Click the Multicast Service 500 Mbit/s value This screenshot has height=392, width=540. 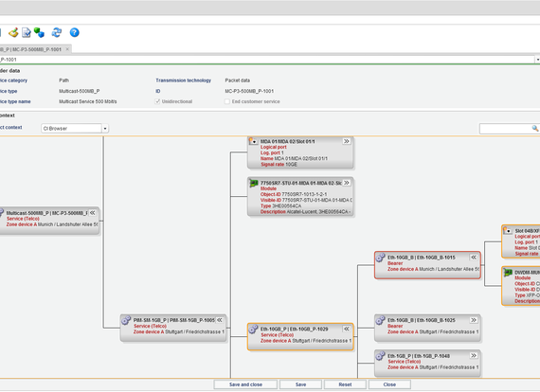click(x=88, y=102)
